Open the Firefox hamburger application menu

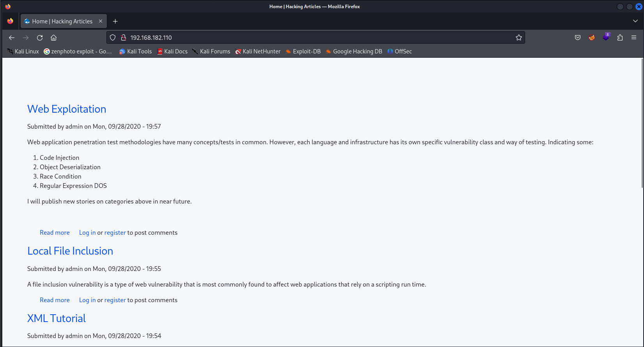[634, 38]
